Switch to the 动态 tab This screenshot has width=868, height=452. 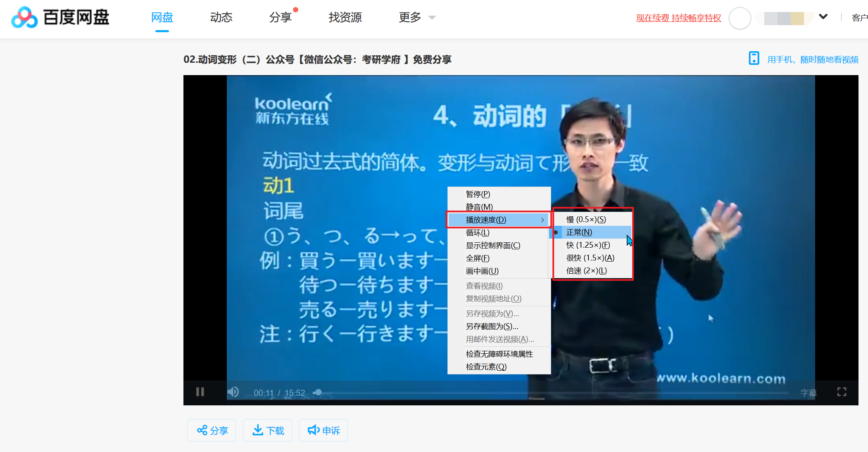click(221, 17)
